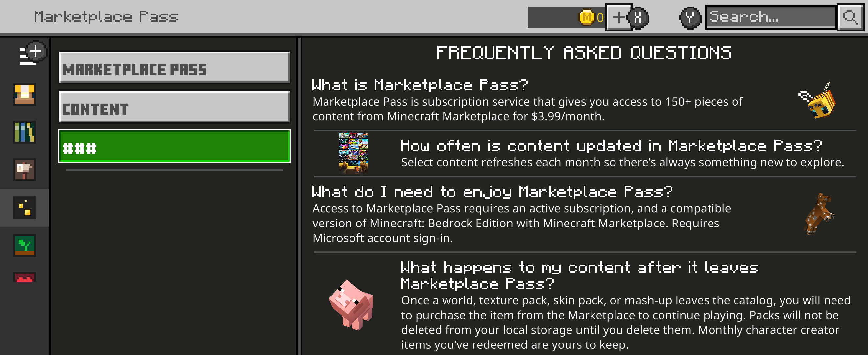Click the X controller button icon

click(x=638, y=17)
